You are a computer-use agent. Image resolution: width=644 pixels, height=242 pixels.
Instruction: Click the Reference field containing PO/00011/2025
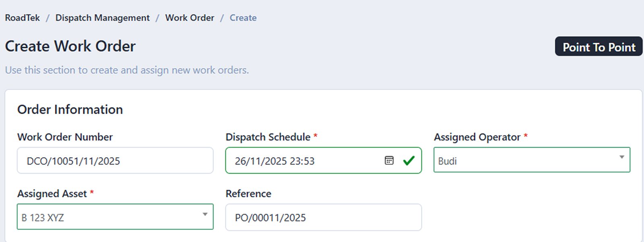[x=323, y=217]
